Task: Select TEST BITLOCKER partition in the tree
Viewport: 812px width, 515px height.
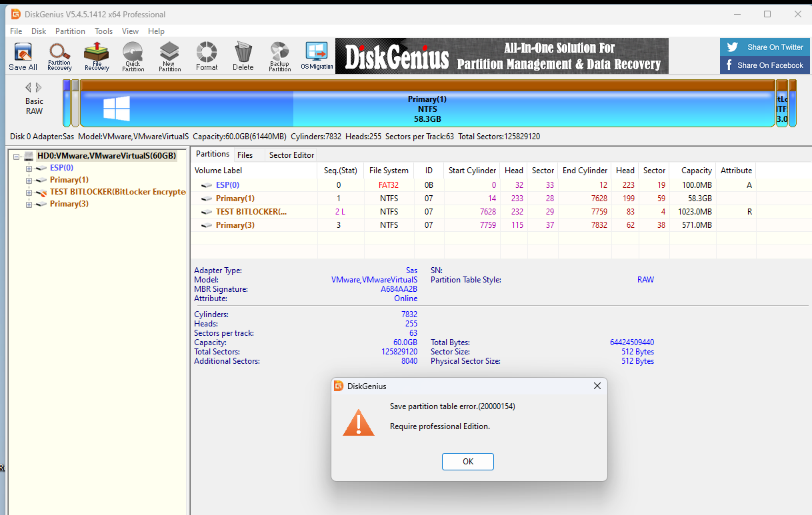Action: click(117, 192)
